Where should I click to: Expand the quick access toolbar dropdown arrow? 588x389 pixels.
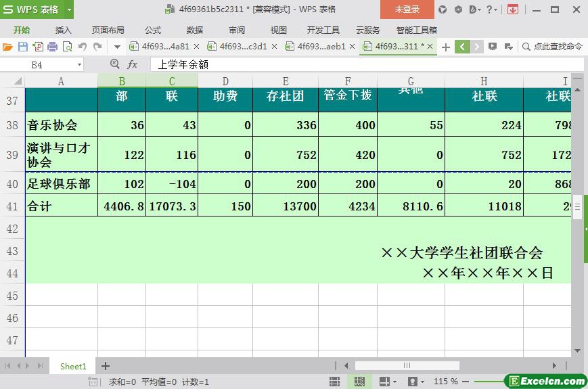[117, 47]
